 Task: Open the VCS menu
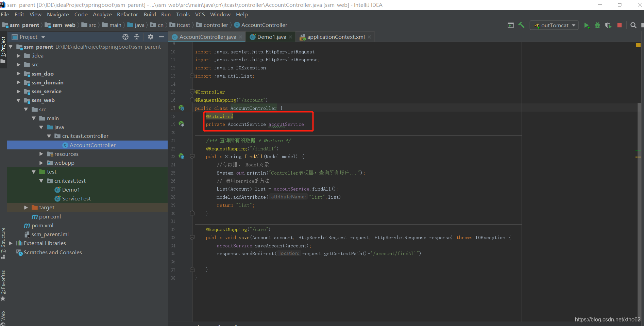200,14
